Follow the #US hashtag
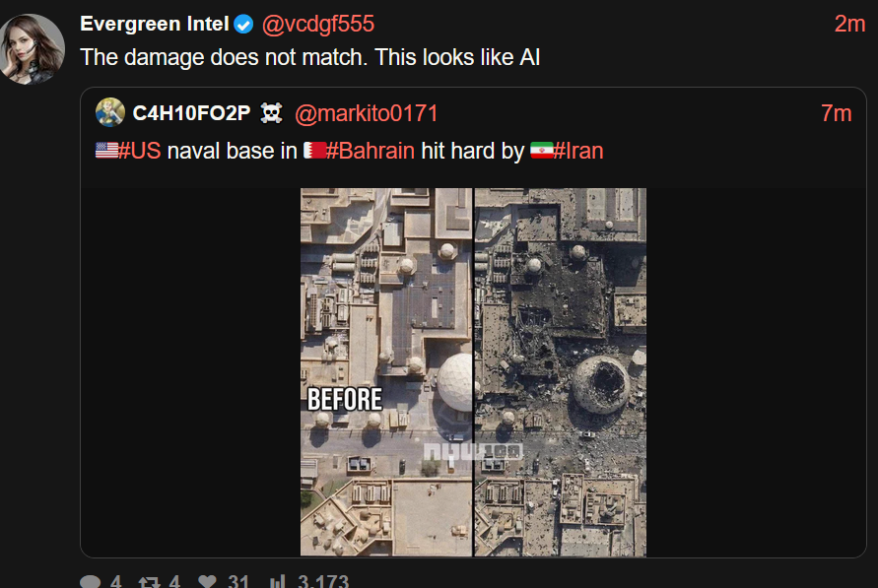 pos(139,151)
